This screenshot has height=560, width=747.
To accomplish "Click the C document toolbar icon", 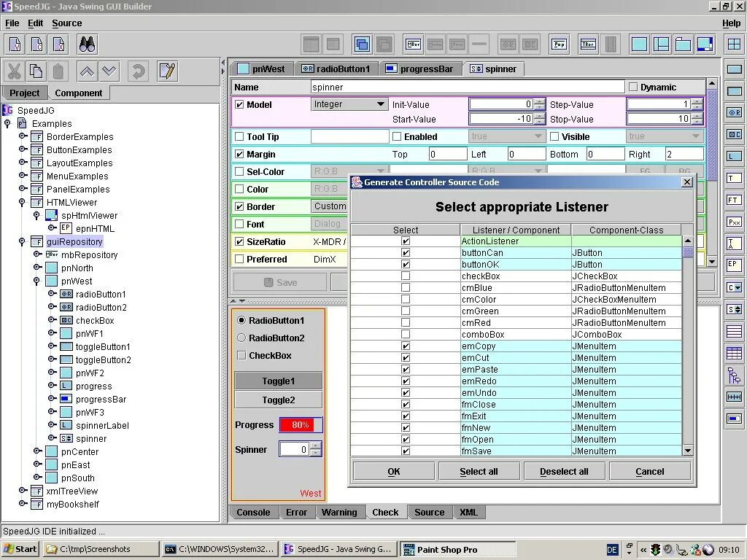I will 37,44.
